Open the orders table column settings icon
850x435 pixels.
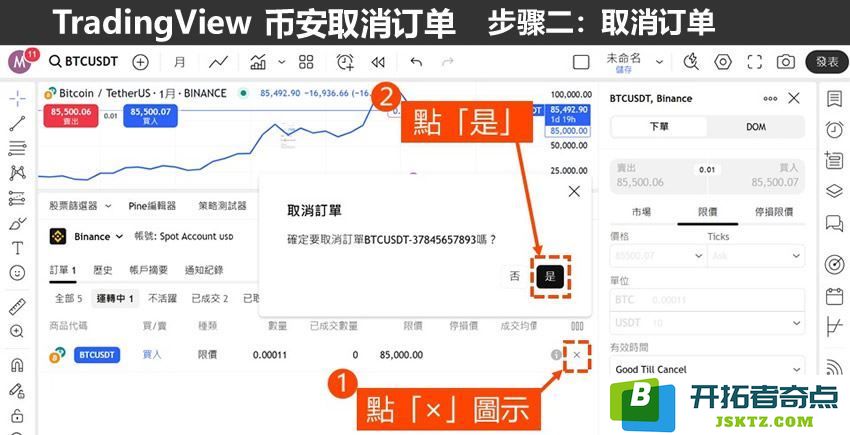tap(578, 326)
